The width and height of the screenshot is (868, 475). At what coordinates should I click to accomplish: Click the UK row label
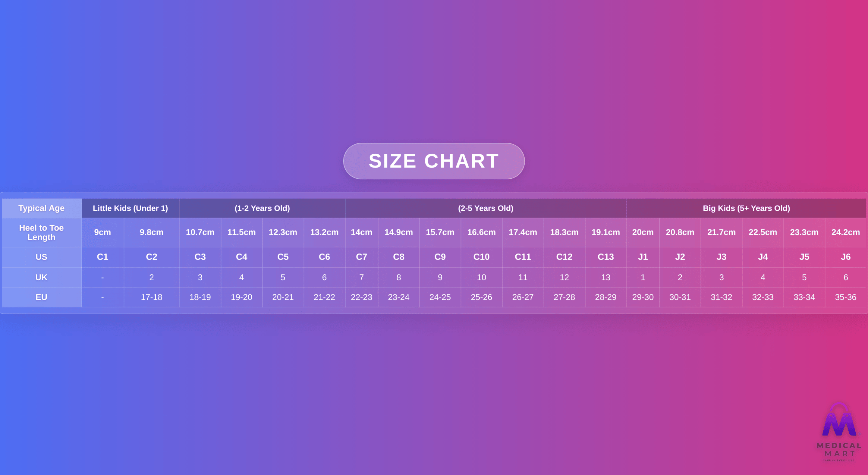coord(42,277)
